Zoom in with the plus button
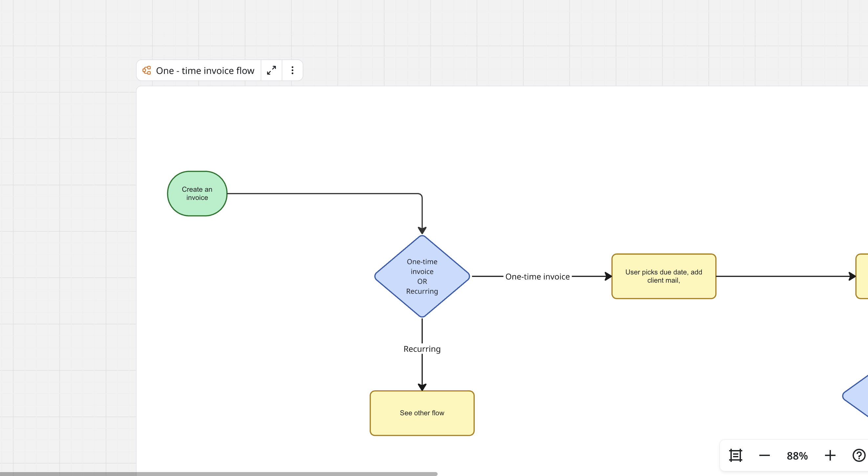The width and height of the screenshot is (868, 476). pos(830,455)
